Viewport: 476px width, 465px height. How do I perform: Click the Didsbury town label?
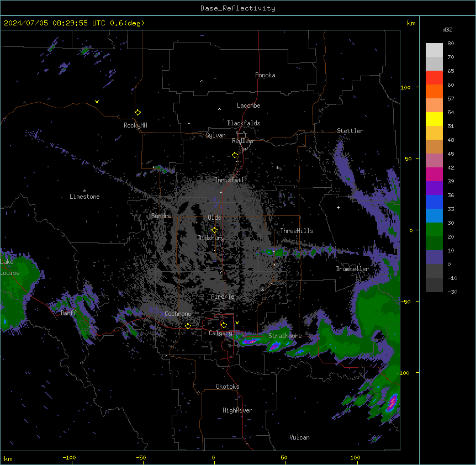(x=211, y=238)
